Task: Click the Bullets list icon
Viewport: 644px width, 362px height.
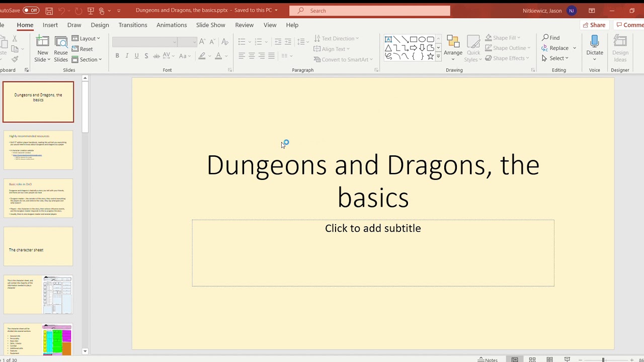Action: click(242, 42)
